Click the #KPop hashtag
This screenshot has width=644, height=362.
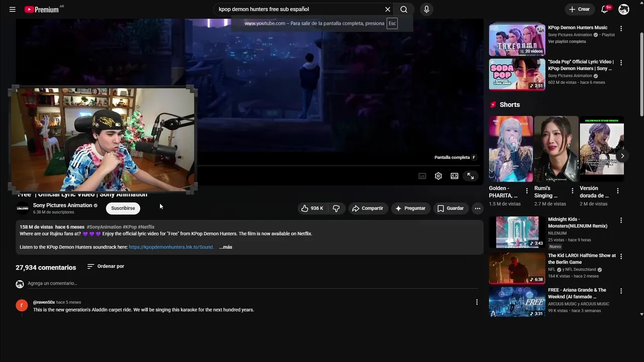pyautogui.click(x=130, y=227)
